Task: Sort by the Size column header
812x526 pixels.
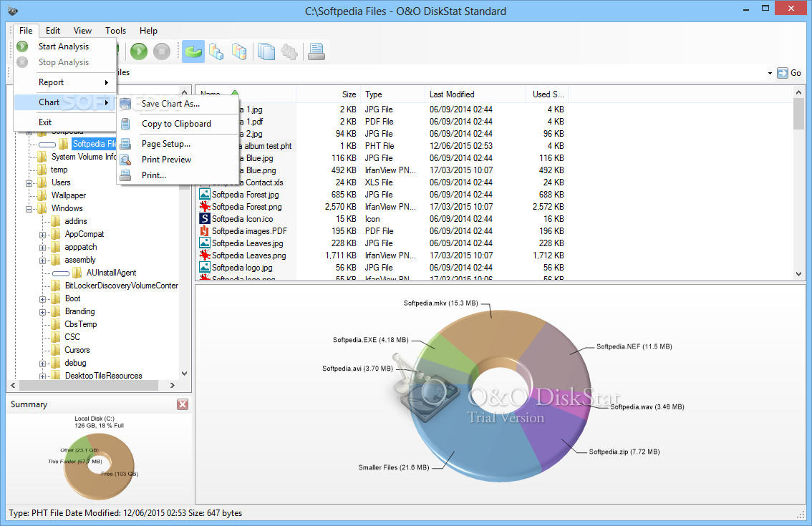Action: click(329, 94)
